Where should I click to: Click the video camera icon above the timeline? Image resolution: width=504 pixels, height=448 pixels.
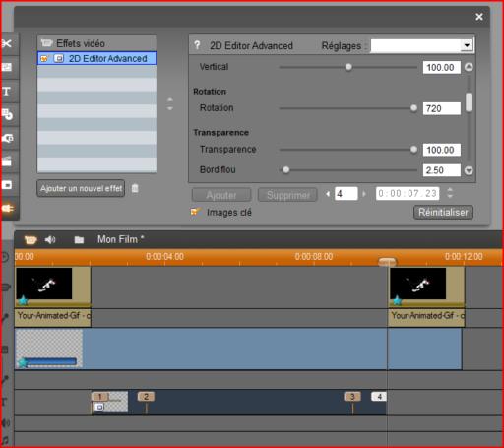[x=31, y=239]
